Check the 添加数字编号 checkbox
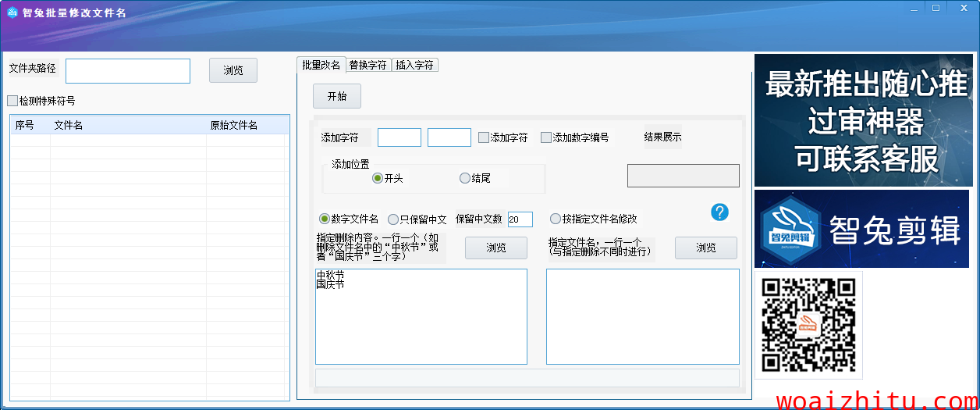The image size is (980, 410). pyautogui.click(x=546, y=137)
